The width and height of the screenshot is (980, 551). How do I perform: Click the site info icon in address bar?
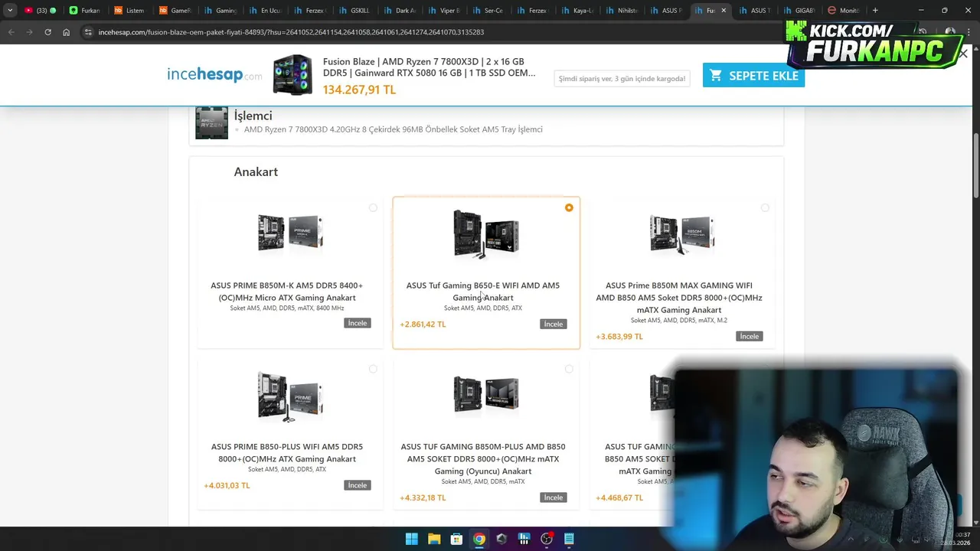88,32
